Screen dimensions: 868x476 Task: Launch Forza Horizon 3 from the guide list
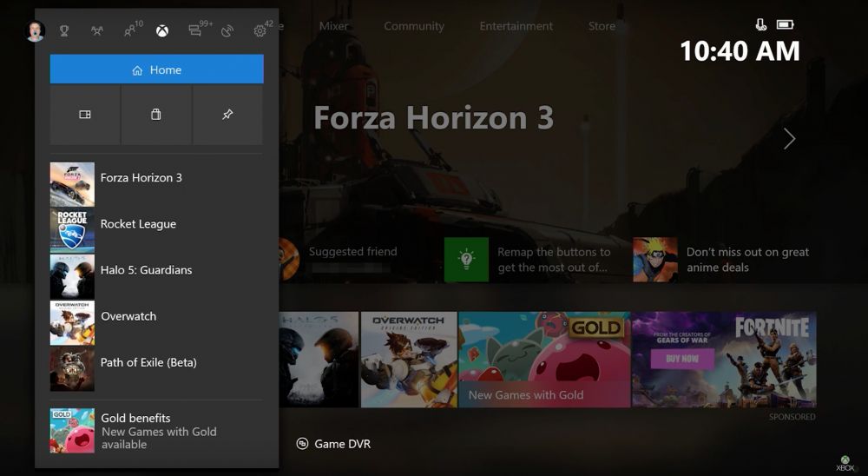(x=156, y=184)
